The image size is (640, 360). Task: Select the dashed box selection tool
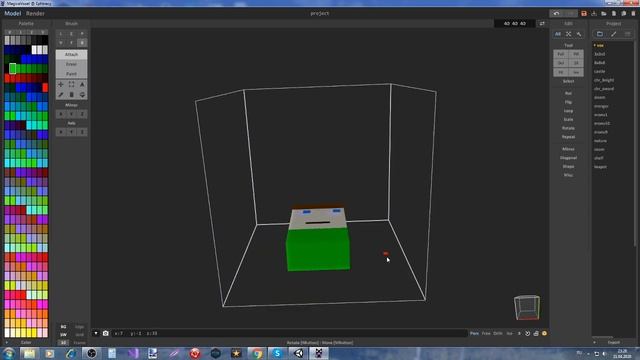coord(71,84)
